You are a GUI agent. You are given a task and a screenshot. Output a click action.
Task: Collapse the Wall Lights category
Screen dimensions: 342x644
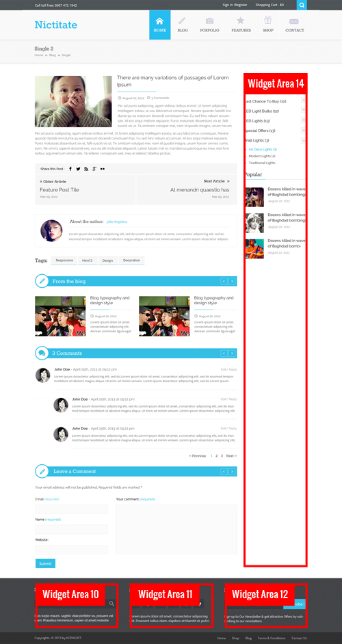[x=304, y=140]
